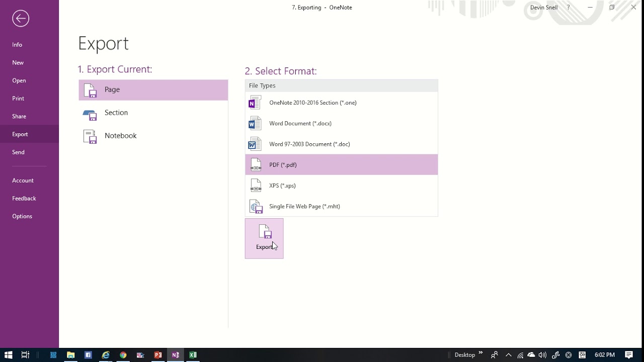Switch to the Share tab
This screenshot has width=644, height=362.
pyautogui.click(x=29, y=116)
